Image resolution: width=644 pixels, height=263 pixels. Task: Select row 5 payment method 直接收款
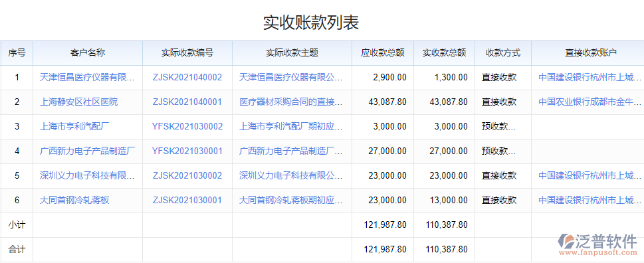point(499,175)
